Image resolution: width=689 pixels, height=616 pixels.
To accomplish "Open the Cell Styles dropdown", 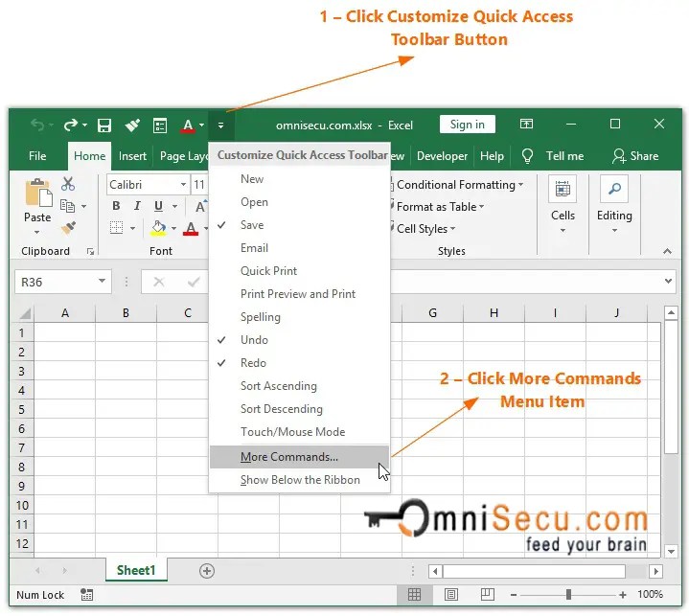I will click(x=424, y=228).
